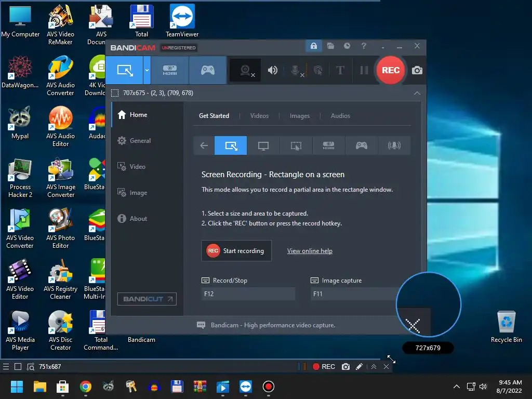
Task: Open Home section in sidebar
Action: point(147,115)
